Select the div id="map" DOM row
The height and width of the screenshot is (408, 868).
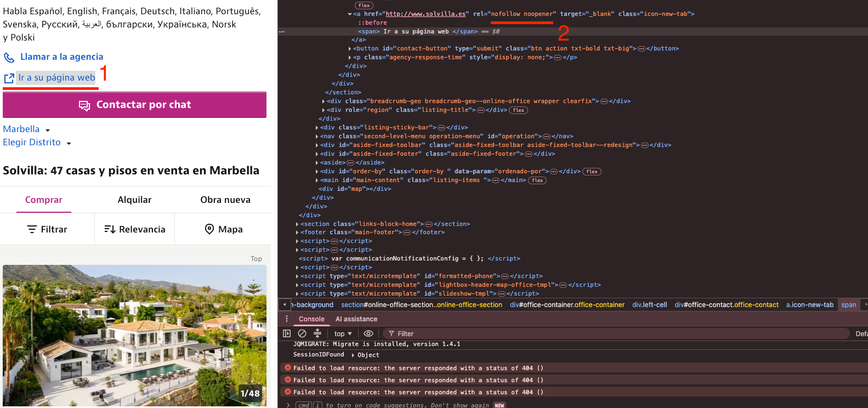(355, 189)
